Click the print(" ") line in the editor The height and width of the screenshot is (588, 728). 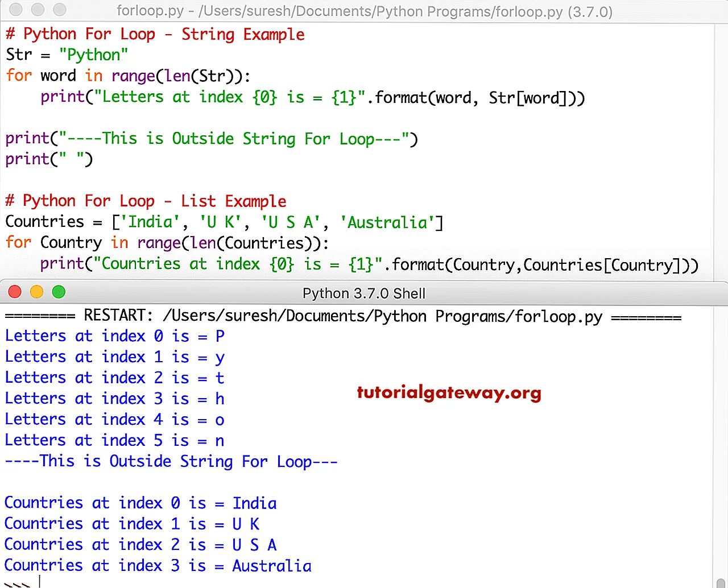[49, 159]
